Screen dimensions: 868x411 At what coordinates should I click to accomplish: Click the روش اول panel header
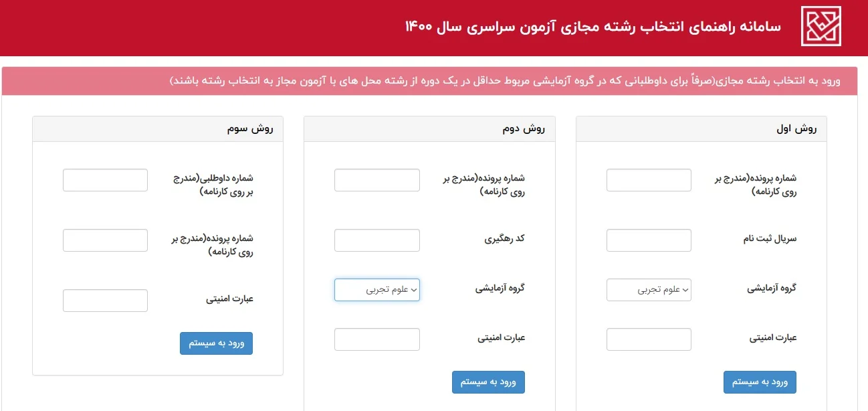point(701,129)
